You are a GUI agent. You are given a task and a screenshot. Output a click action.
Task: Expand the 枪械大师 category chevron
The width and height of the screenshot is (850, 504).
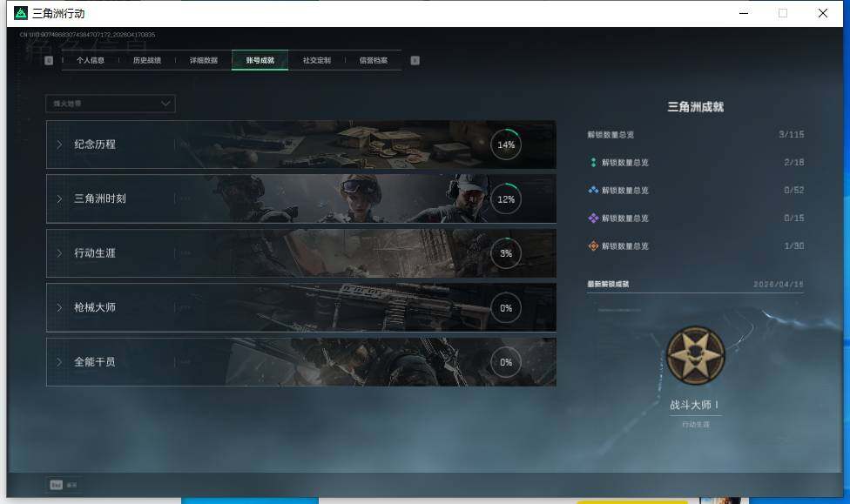[x=59, y=308]
